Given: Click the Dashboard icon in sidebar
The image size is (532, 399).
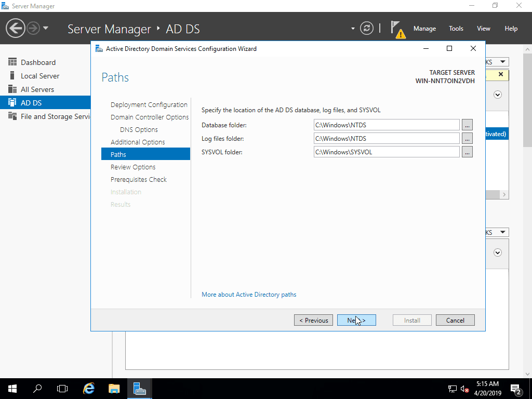Looking at the screenshot, I should pyautogui.click(x=12, y=62).
